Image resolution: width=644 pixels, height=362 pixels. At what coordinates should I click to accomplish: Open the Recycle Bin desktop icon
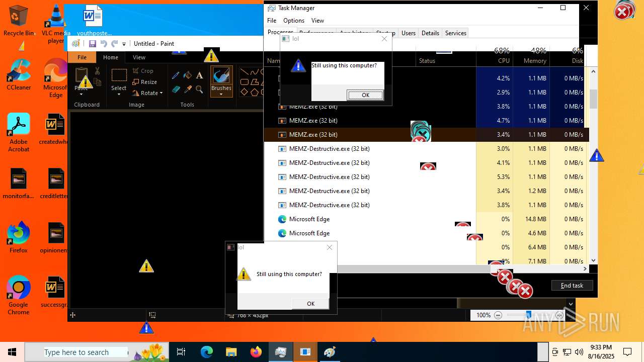[x=19, y=21]
